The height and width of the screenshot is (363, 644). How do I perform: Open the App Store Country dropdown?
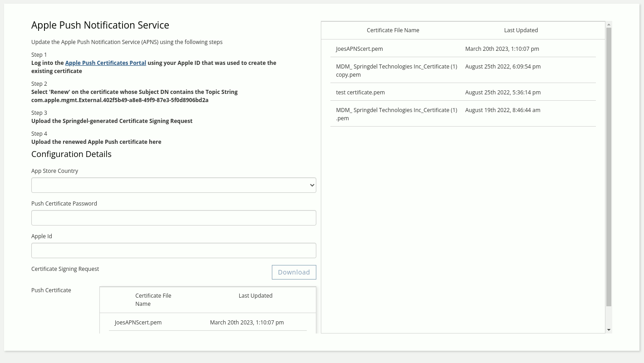174,185
